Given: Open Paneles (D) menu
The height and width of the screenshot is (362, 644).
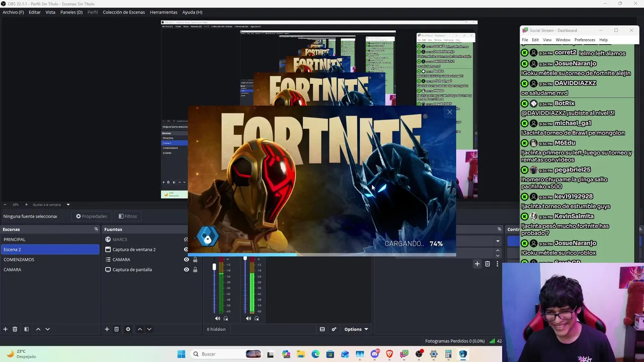Looking at the screenshot, I should pos(71,12).
